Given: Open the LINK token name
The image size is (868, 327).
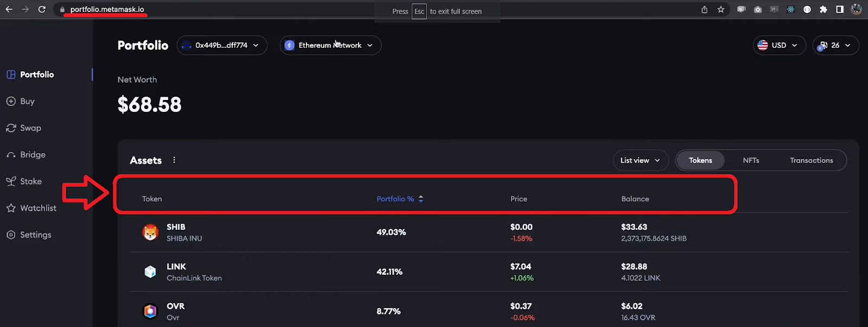Looking at the screenshot, I should pyautogui.click(x=176, y=267).
